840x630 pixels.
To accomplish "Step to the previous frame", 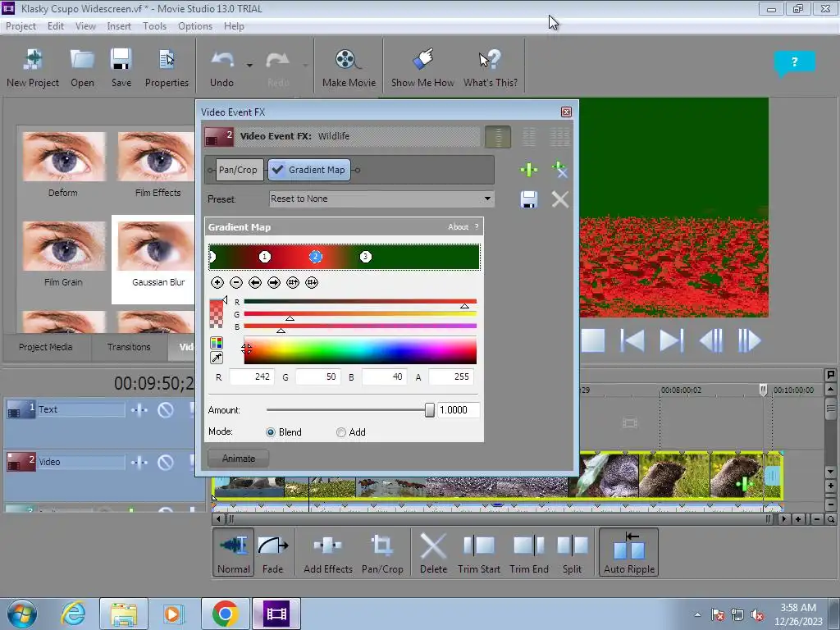I will point(711,340).
